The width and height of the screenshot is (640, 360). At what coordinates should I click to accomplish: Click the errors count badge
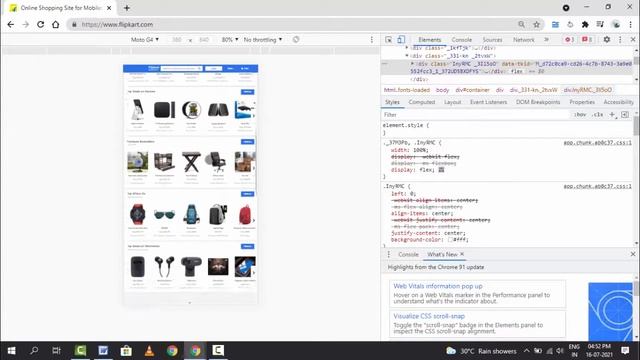tap(569, 40)
